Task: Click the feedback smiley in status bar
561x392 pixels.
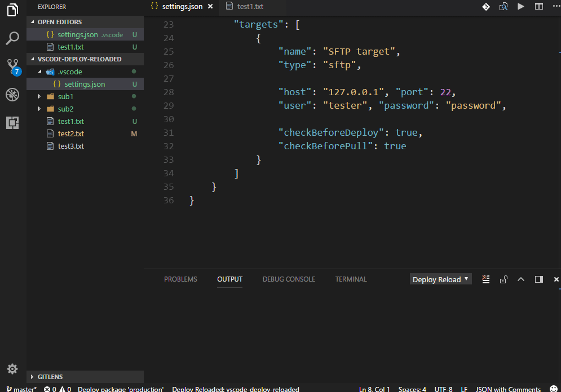Action: point(554,389)
